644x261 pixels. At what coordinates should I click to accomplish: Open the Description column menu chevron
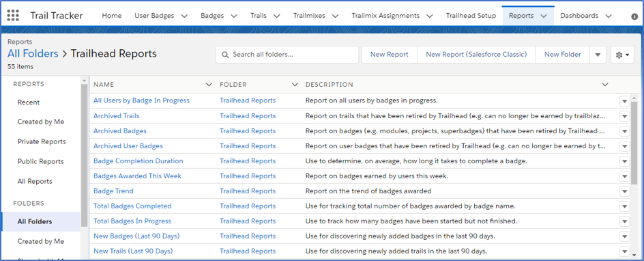pos(605,85)
